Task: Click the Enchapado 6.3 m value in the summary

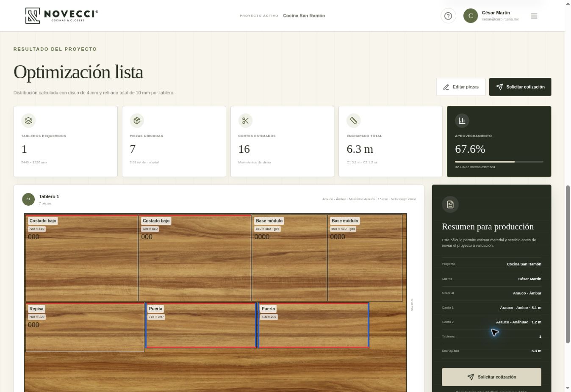Action: 536,351
